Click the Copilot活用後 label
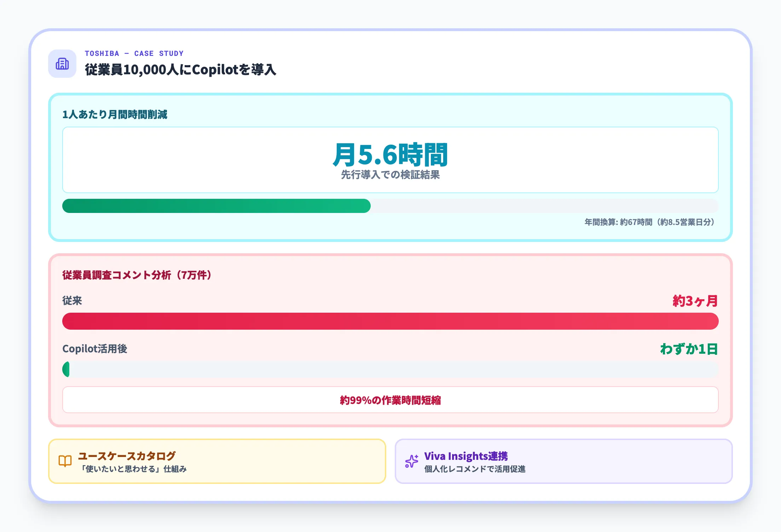The height and width of the screenshot is (532, 781). point(95,349)
